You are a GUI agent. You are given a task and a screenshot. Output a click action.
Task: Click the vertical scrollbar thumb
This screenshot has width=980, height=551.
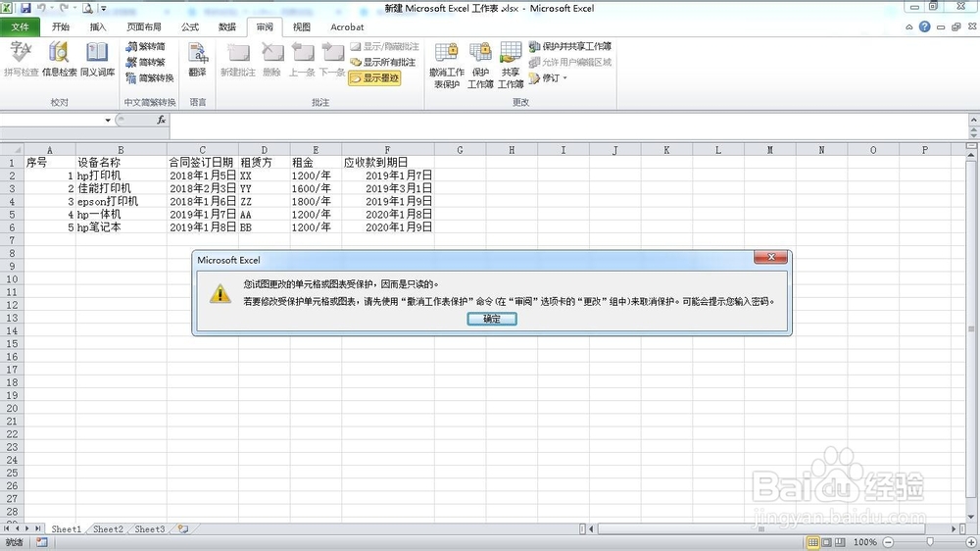point(972,329)
